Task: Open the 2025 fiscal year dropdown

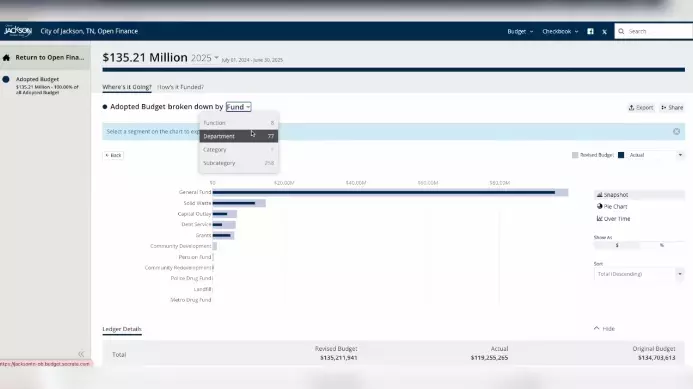Action: click(205, 58)
